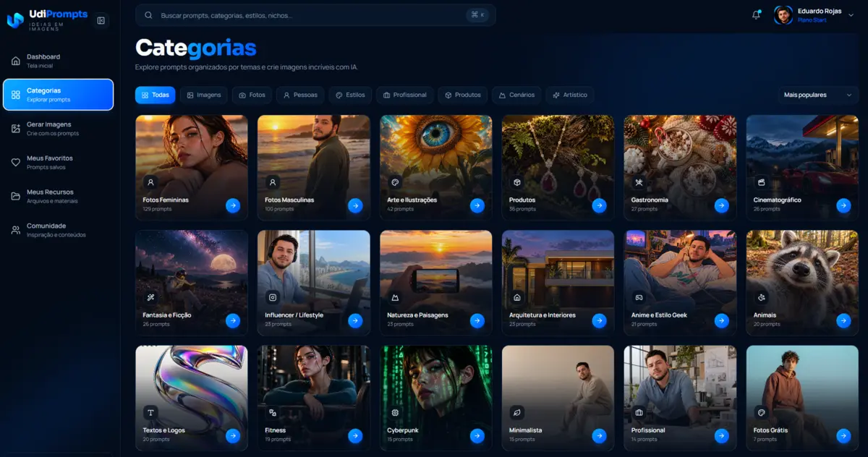The height and width of the screenshot is (457, 868).
Task: Show the Cenários filter tab
Action: click(x=516, y=95)
